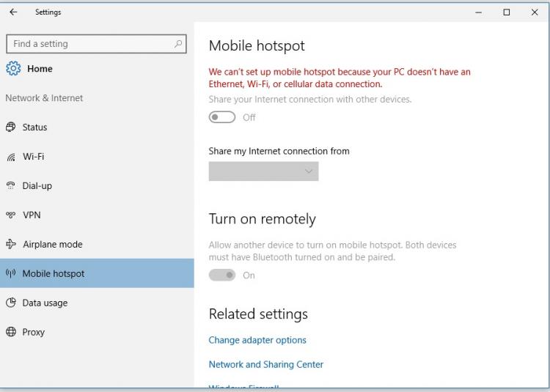Viewport: 550px width, 392px height.
Task: Expand Share my Internet connection dropdown
Action: click(263, 171)
